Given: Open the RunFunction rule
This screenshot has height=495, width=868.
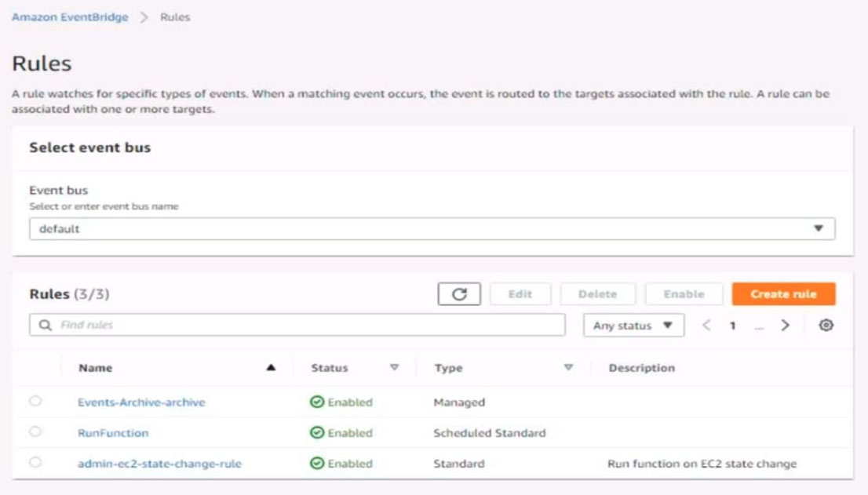Looking at the screenshot, I should pos(113,432).
